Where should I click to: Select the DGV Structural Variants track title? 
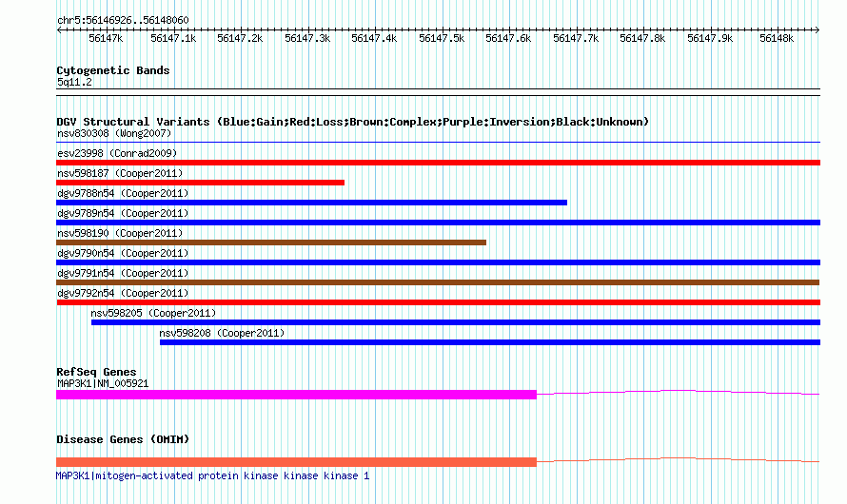click(353, 122)
